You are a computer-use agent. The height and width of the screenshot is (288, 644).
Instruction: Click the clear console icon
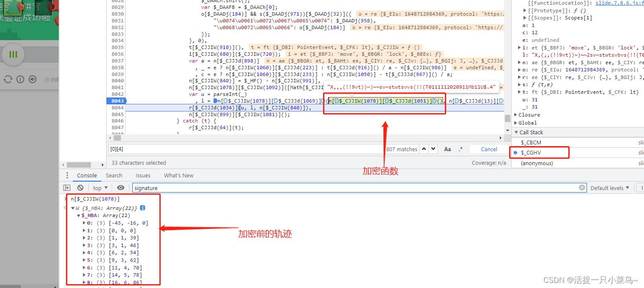pos(80,188)
